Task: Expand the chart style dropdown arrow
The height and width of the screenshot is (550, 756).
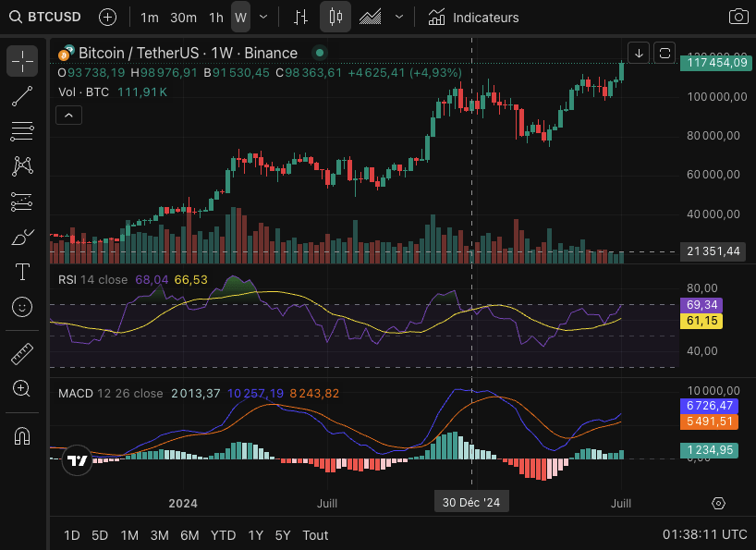Action: pos(399,18)
